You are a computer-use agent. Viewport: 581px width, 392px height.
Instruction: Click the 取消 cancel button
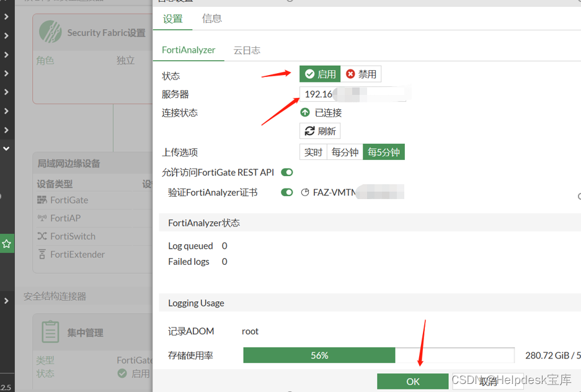pyautogui.click(x=488, y=381)
